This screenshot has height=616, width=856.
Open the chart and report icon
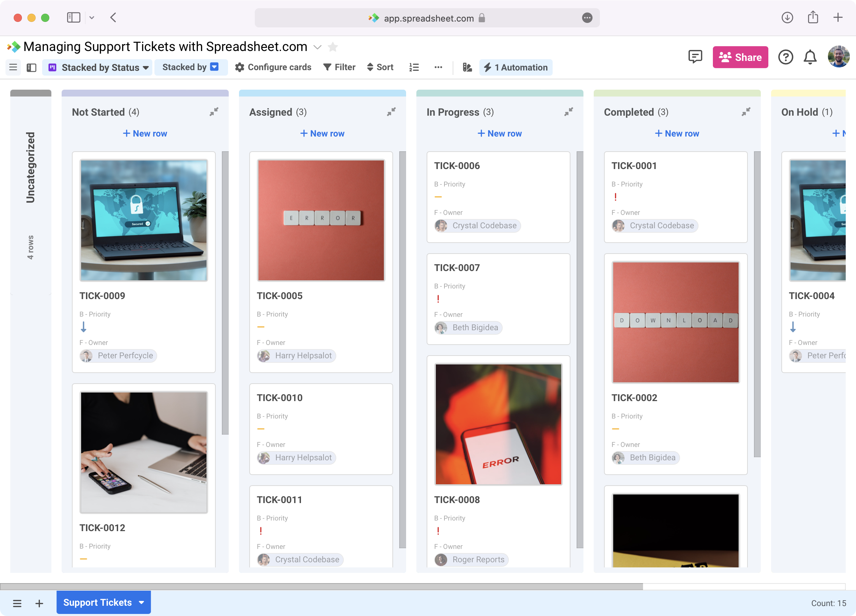point(467,67)
